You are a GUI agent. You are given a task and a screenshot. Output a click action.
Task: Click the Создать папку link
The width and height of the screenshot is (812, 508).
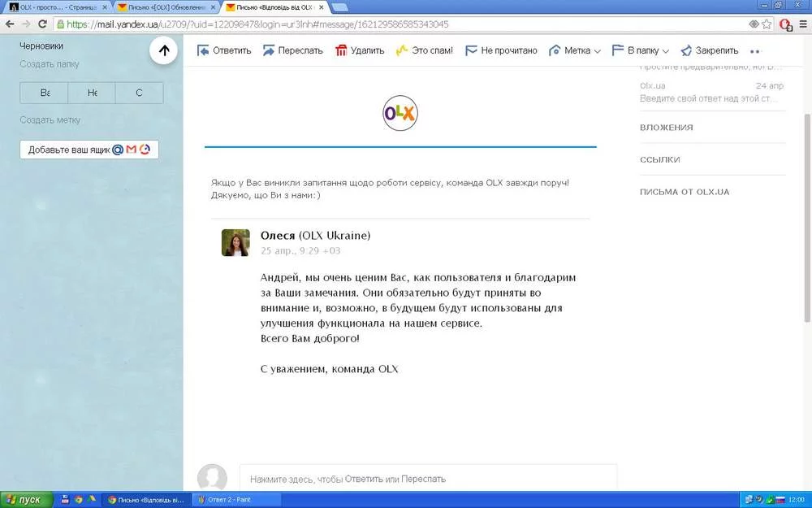coord(50,64)
